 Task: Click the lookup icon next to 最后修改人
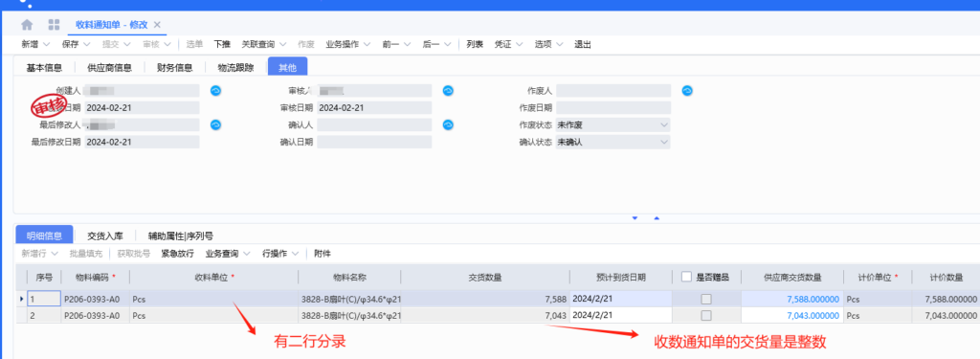coord(215,124)
